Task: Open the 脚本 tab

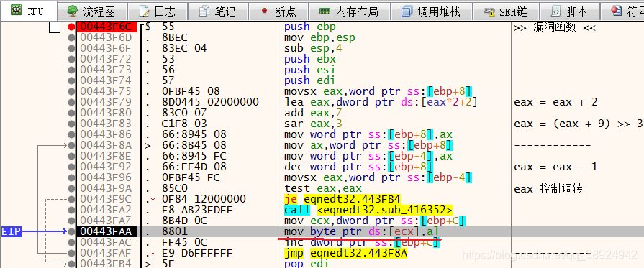Action: (x=569, y=11)
